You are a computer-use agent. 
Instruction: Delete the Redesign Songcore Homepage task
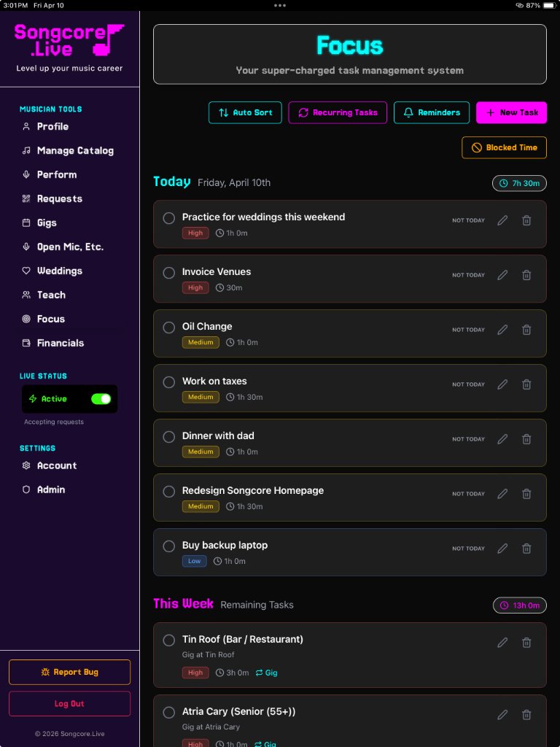point(526,494)
